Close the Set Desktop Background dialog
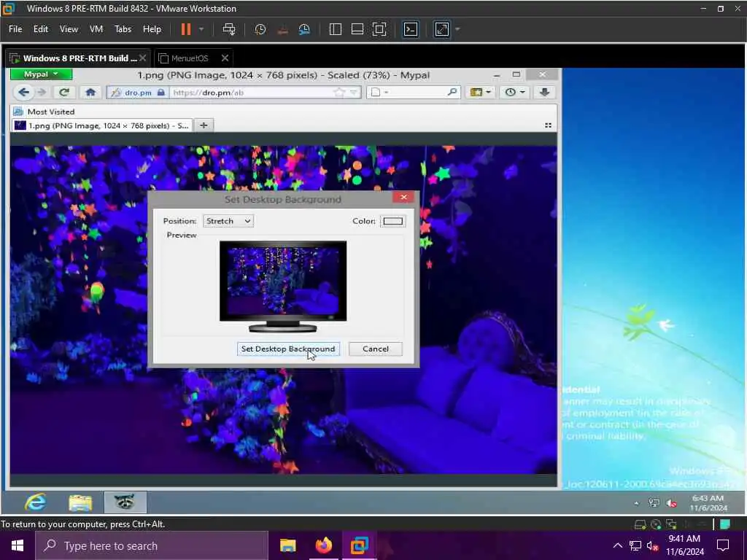 403,197
